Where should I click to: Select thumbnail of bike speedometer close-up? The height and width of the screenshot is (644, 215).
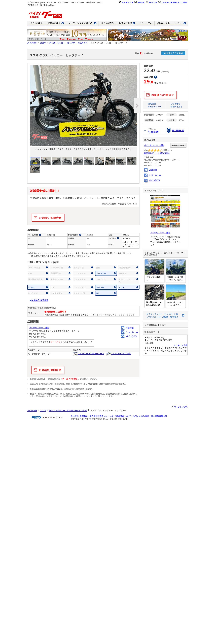99,161
